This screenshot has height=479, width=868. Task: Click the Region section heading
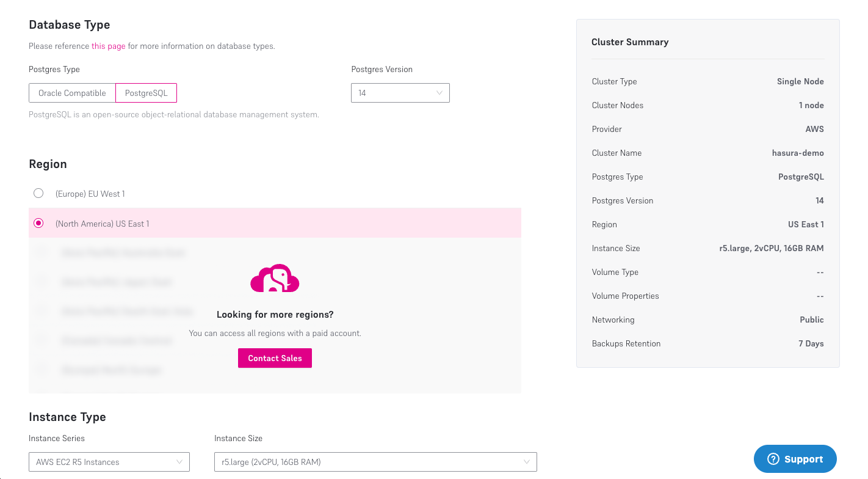pyautogui.click(x=48, y=164)
